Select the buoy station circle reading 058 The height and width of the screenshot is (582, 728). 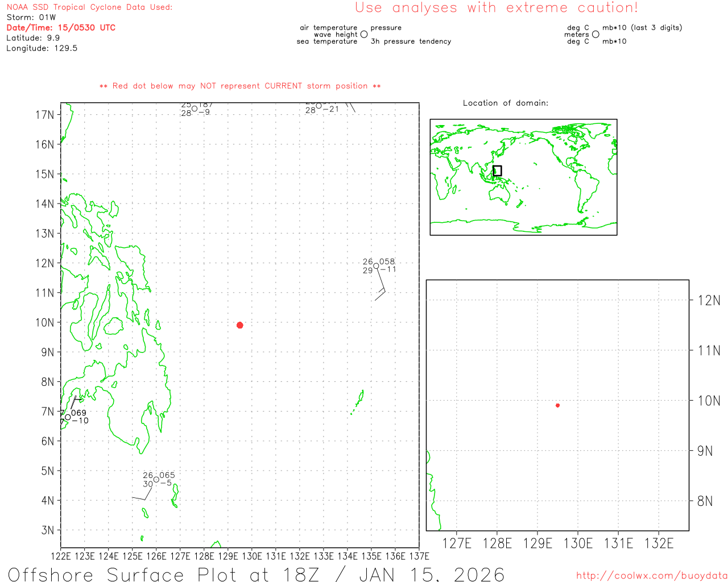click(x=376, y=266)
